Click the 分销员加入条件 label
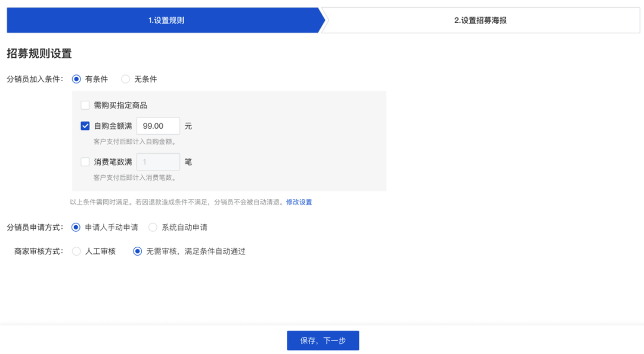This screenshot has width=644, height=354. pos(35,78)
